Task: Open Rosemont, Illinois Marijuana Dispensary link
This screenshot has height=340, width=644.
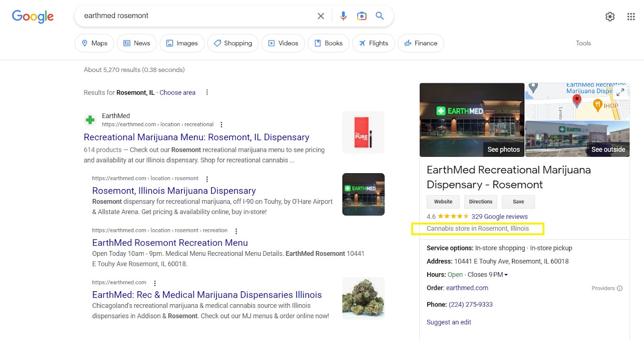Action: click(174, 191)
